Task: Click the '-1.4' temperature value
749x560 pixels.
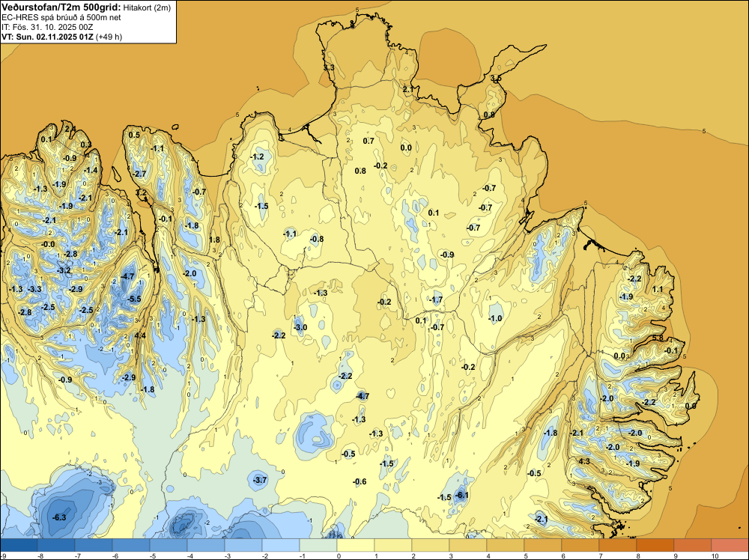Action: [91, 170]
